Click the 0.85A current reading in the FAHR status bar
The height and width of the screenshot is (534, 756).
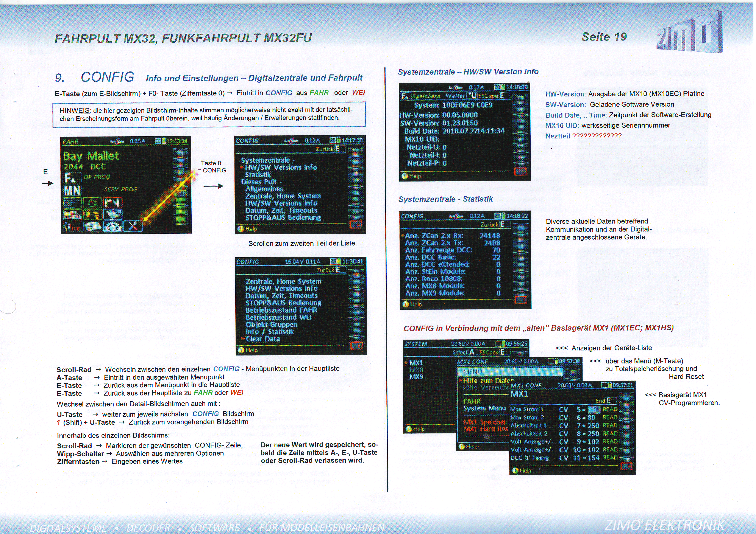point(138,141)
